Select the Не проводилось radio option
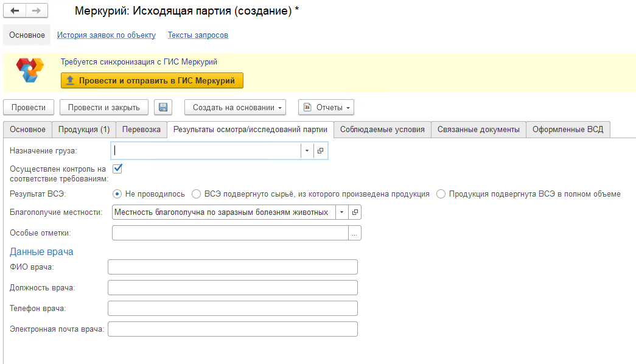Image resolution: width=636 pixels, height=364 pixels. pos(117,194)
